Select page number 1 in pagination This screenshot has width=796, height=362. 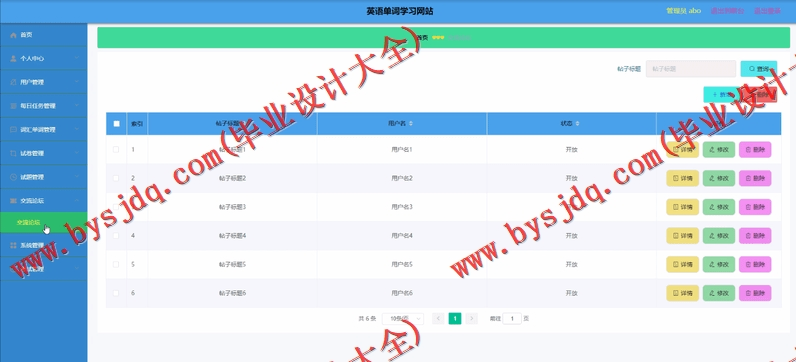(455, 319)
